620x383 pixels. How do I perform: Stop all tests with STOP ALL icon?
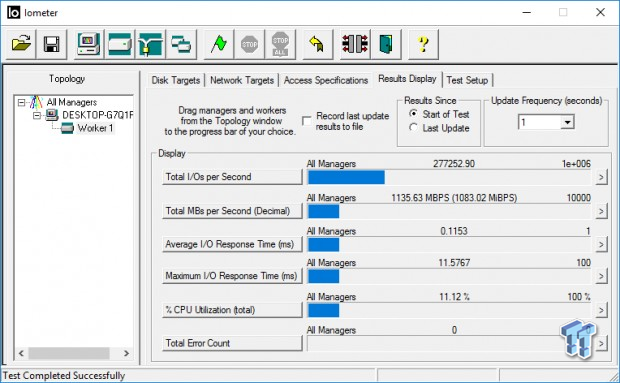[x=280, y=44]
